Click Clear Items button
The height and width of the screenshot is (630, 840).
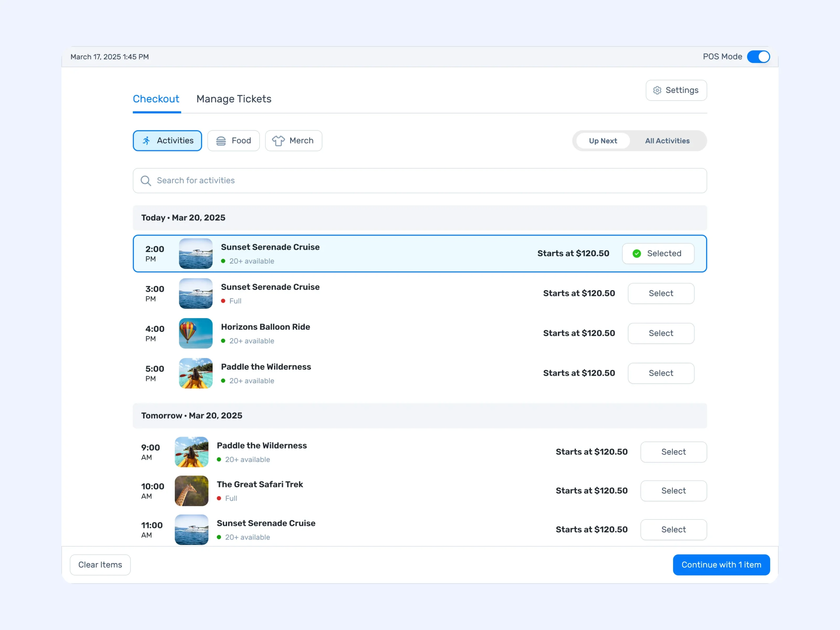100,564
